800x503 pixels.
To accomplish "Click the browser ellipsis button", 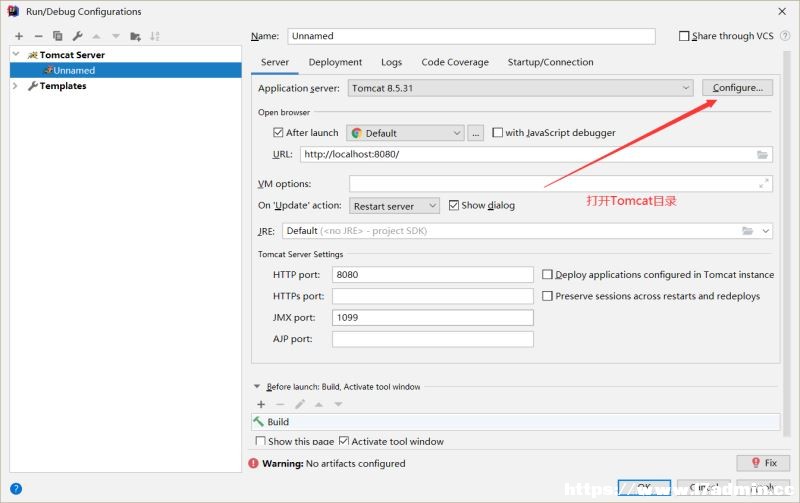I will tap(476, 133).
